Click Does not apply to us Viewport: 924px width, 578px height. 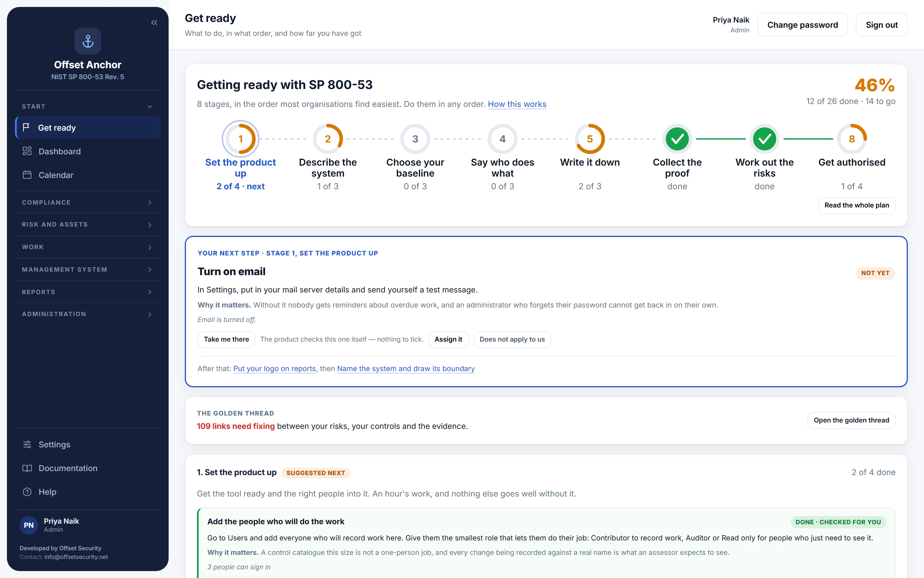pos(512,340)
